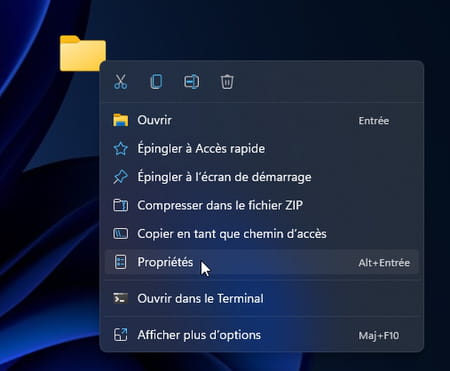Click the star icon for Accès rapide

pyautogui.click(x=120, y=149)
